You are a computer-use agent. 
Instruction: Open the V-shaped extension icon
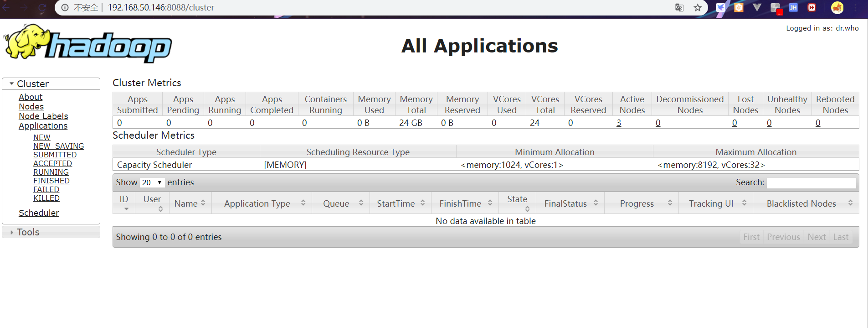pyautogui.click(x=757, y=7)
